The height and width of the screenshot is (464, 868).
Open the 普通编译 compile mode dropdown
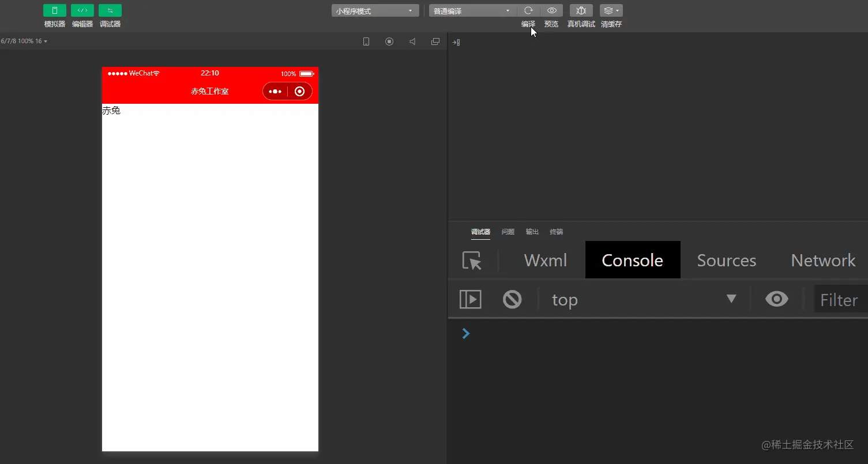pos(472,10)
